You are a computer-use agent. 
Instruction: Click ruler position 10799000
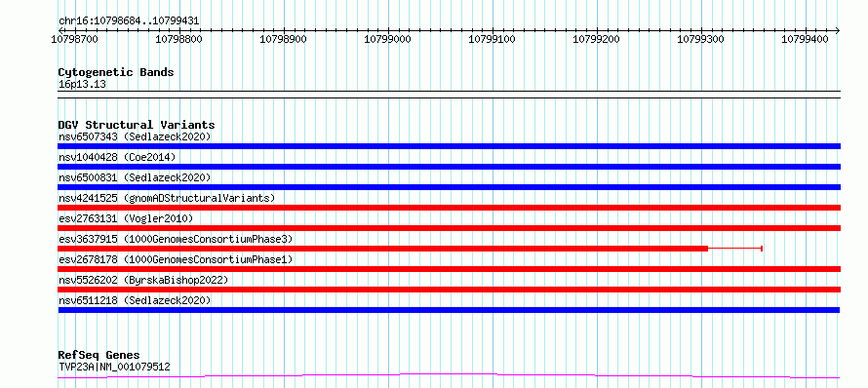click(388, 39)
